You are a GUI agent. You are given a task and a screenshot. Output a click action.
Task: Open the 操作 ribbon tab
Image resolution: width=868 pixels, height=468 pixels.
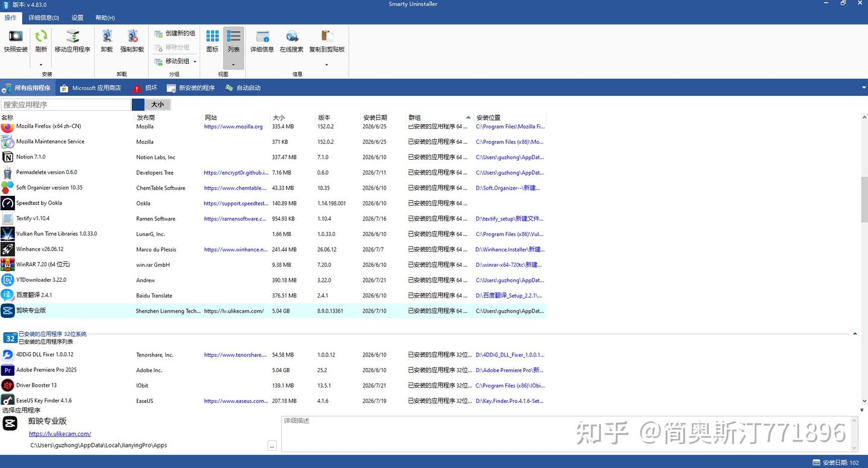(10, 18)
